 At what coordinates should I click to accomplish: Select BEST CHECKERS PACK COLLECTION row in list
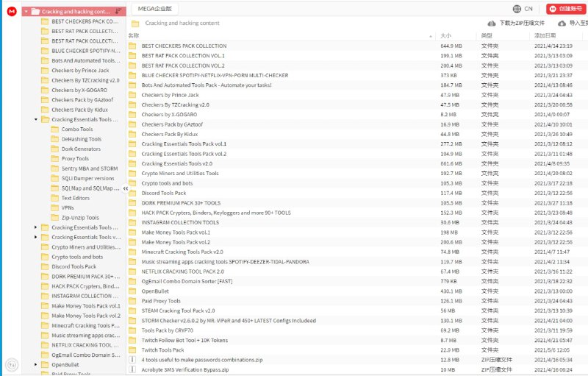(x=357, y=46)
